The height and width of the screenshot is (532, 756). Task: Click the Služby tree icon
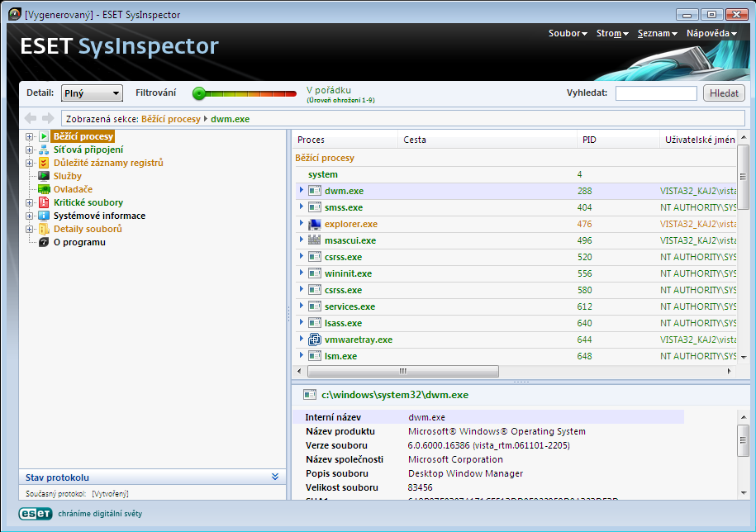(x=44, y=176)
